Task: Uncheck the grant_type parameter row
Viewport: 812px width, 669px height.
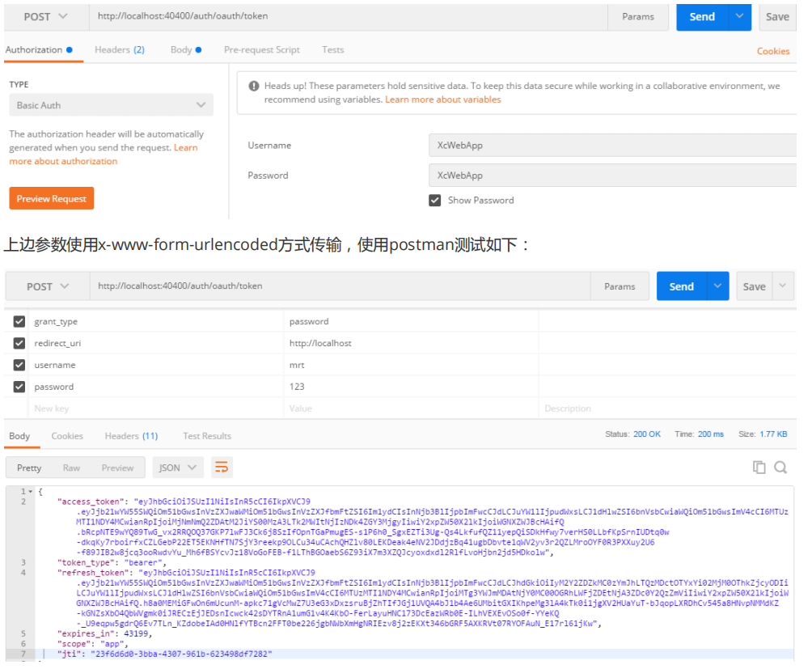Action: pyautogui.click(x=20, y=321)
